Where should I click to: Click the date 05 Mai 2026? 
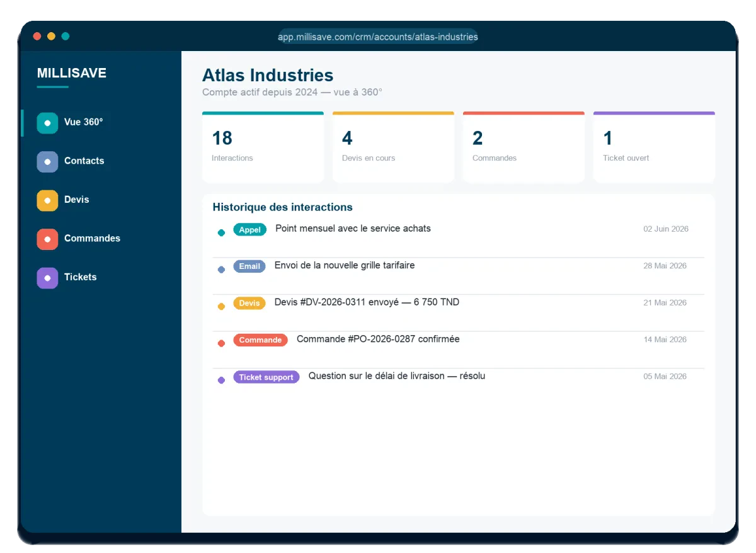[x=665, y=377]
